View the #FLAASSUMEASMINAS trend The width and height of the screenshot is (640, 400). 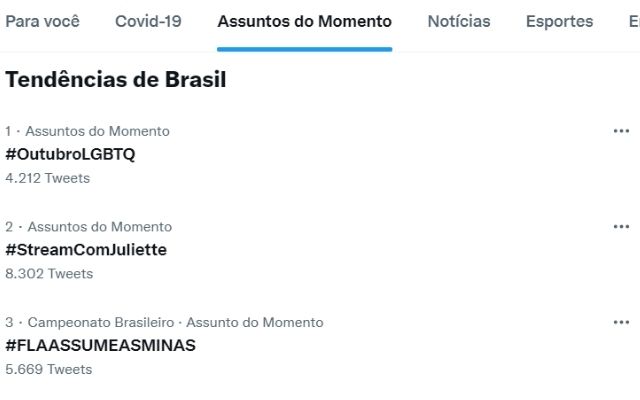point(100,345)
